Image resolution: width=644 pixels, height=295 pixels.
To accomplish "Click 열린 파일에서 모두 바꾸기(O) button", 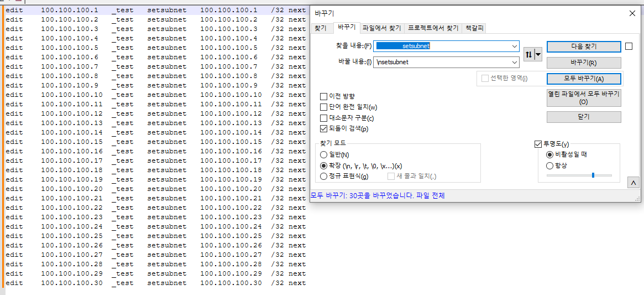I will pyautogui.click(x=584, y=97).
